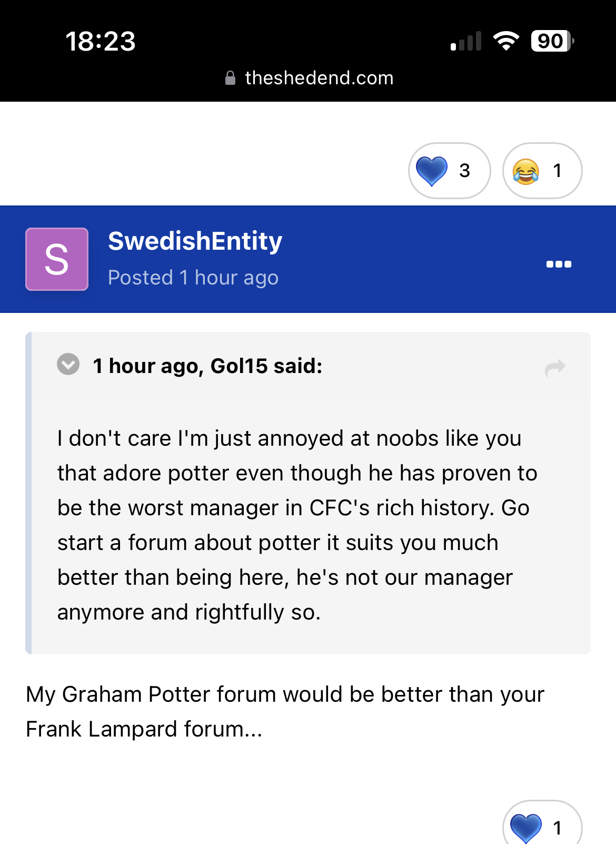The height and width of the screenshot is (844, 616).
Task: Jump to original post via quote arrow icon
Action: (x=555, y=368)
